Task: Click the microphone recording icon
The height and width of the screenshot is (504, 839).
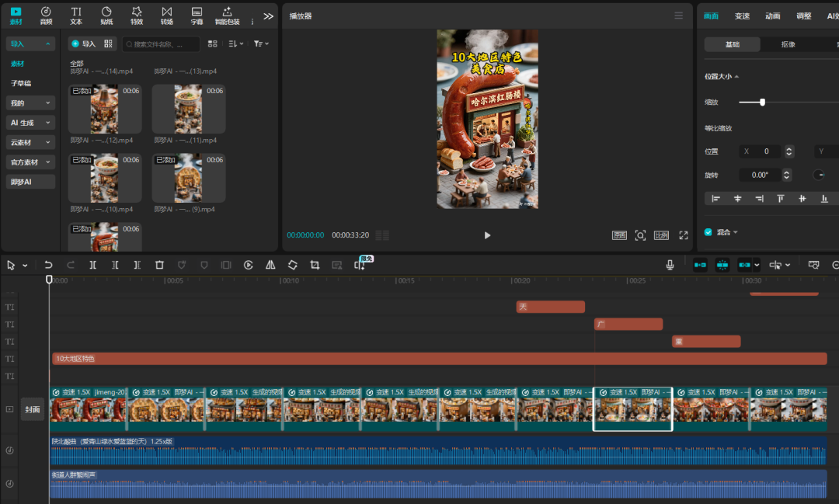Action: (x=670, y=265)
